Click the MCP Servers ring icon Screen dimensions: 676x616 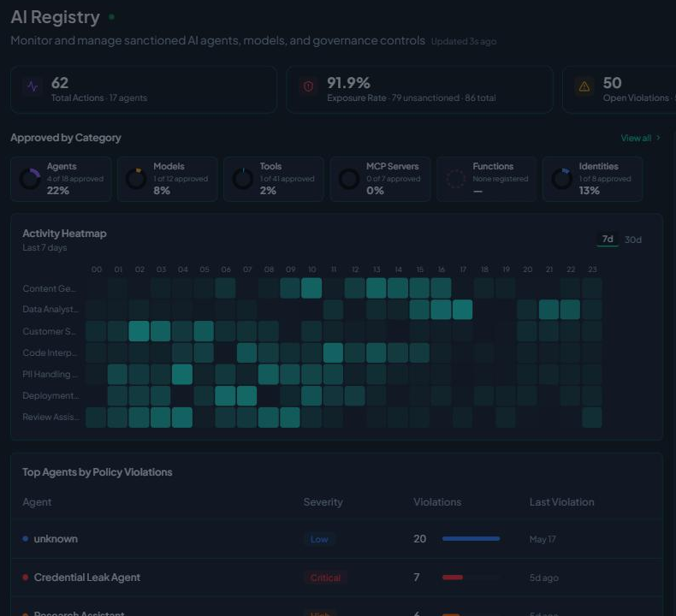click(x=349, y=179)
